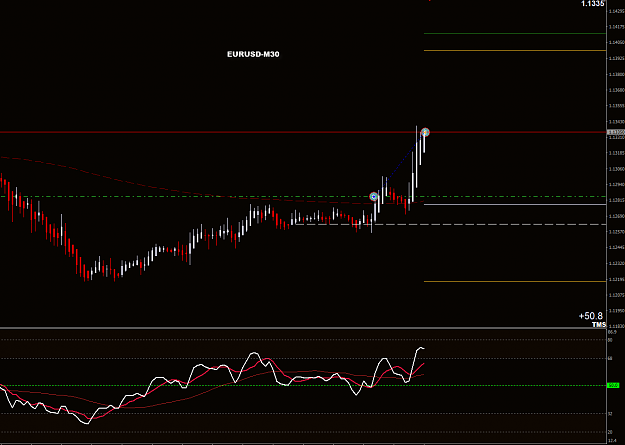Click the 1.14295 price axis label
This screenshot has height=445, width=625.
click(x=615, y=11)
